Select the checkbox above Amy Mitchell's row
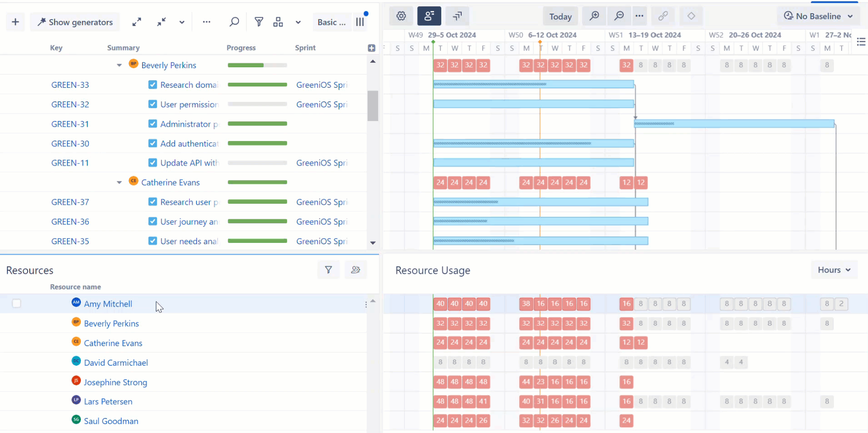 click(16, 303)
